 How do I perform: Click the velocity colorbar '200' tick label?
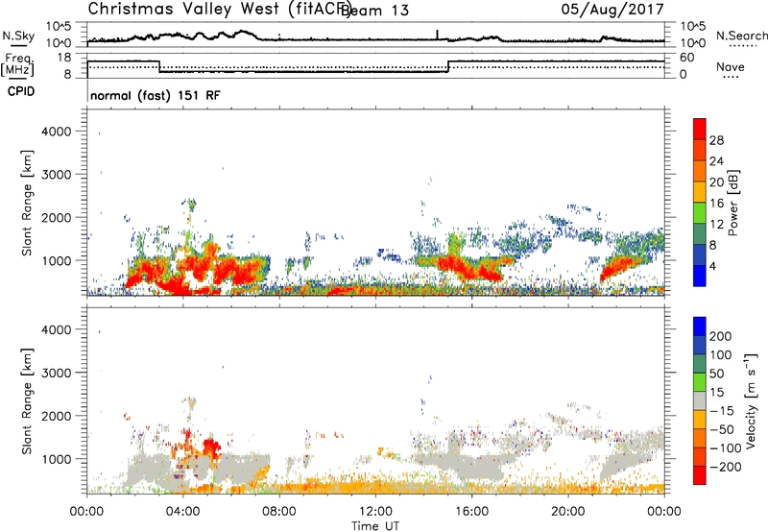(x=721, y=336)
